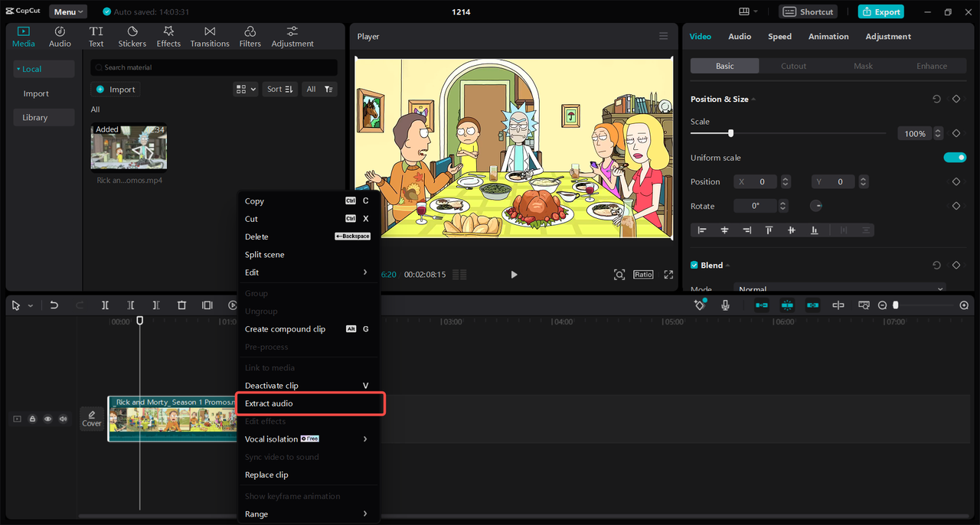Click the Import button with plus icon
The width and height of the screenshot is (980, 525).
[x=116, y=90]
